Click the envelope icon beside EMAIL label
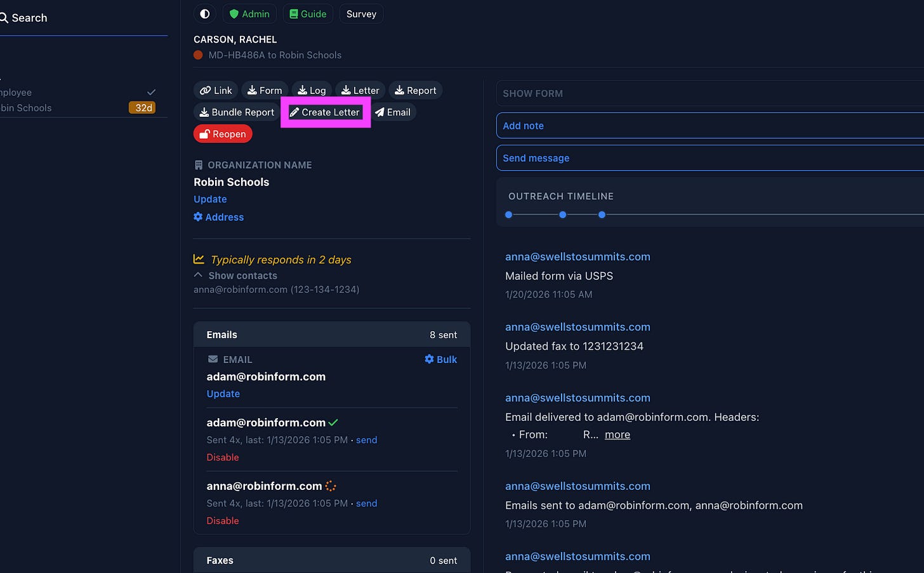Image resolution: width=924 pixels, height=573 pixels. [x=213, y=359]
